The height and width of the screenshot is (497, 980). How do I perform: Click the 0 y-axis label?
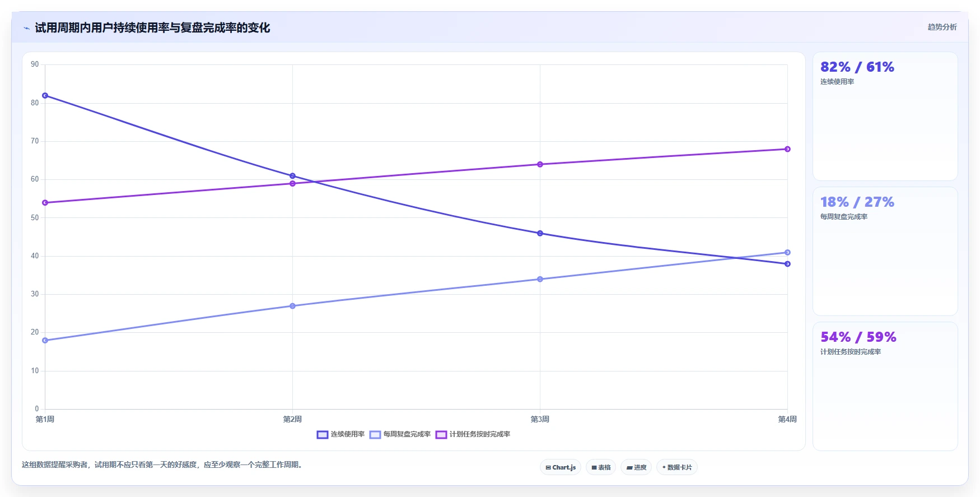point(37,409)
